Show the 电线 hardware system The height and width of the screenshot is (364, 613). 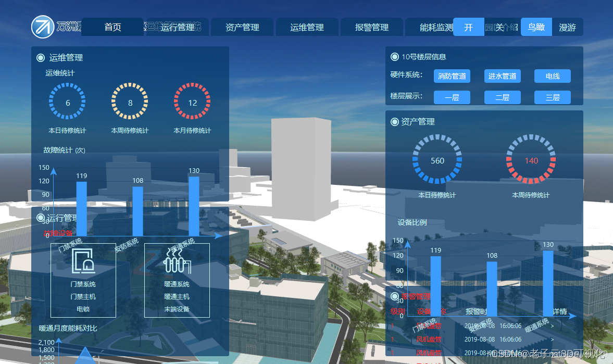pyautogui.click(x=553, y=76)
